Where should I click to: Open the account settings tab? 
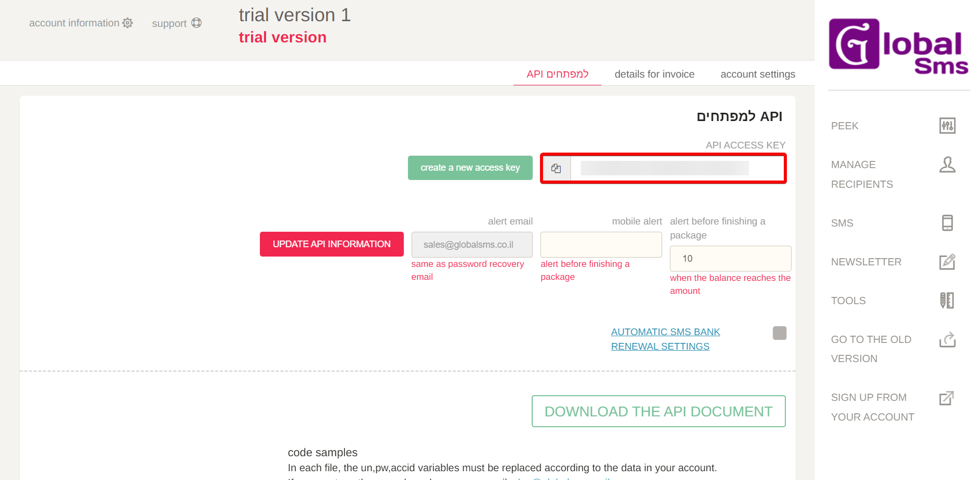[757, 74]
